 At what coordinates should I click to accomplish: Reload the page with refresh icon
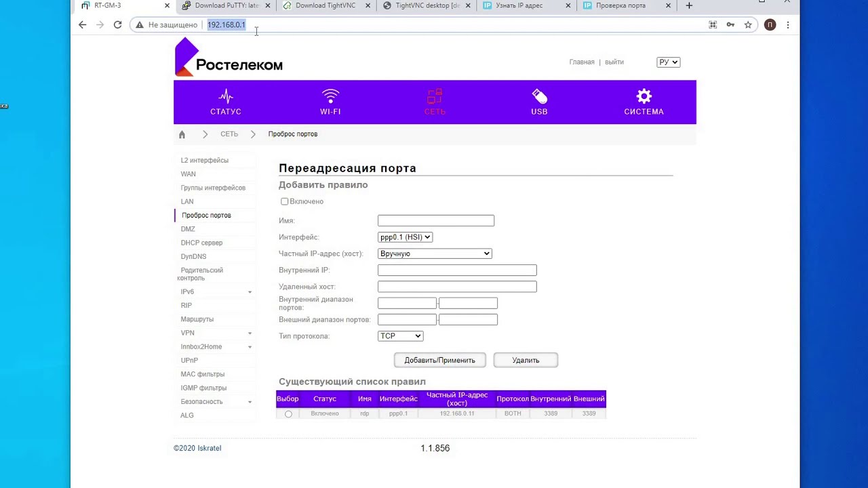pos(117,24)
